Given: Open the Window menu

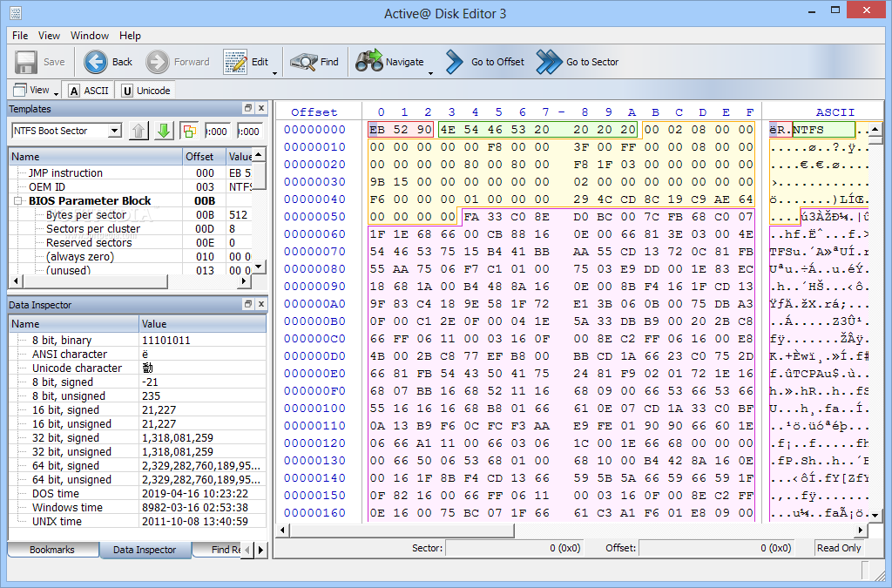Looking at the screenshot, I should click(90, 35).
